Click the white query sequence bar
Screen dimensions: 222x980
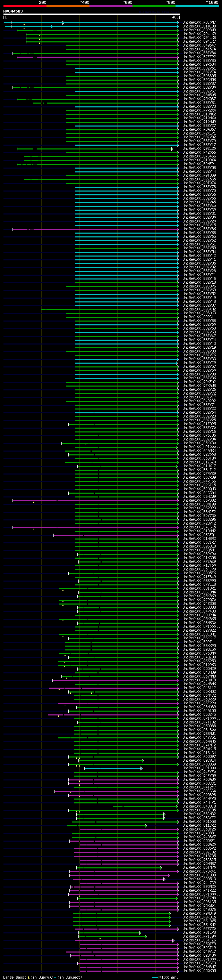click(x=92, y=14)
